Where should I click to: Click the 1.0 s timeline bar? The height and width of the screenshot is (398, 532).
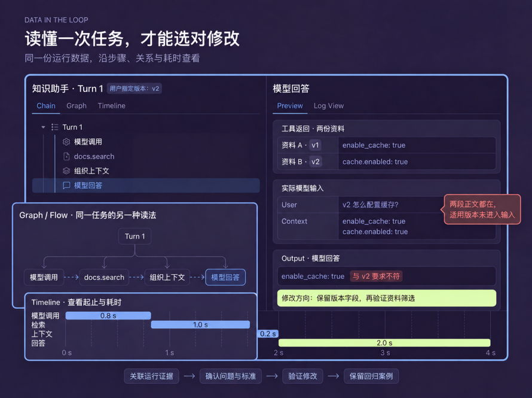tap(200, 324)
